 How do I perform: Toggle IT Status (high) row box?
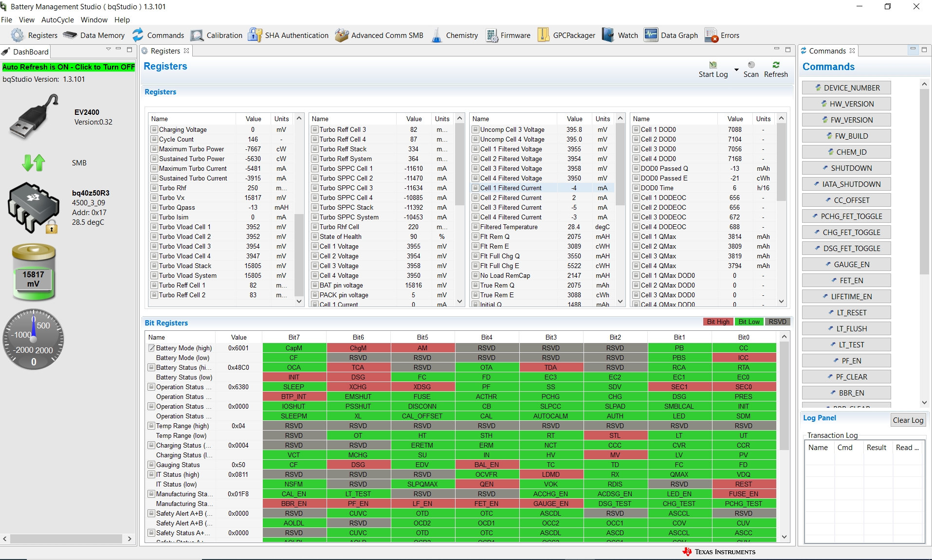point(151,474)
